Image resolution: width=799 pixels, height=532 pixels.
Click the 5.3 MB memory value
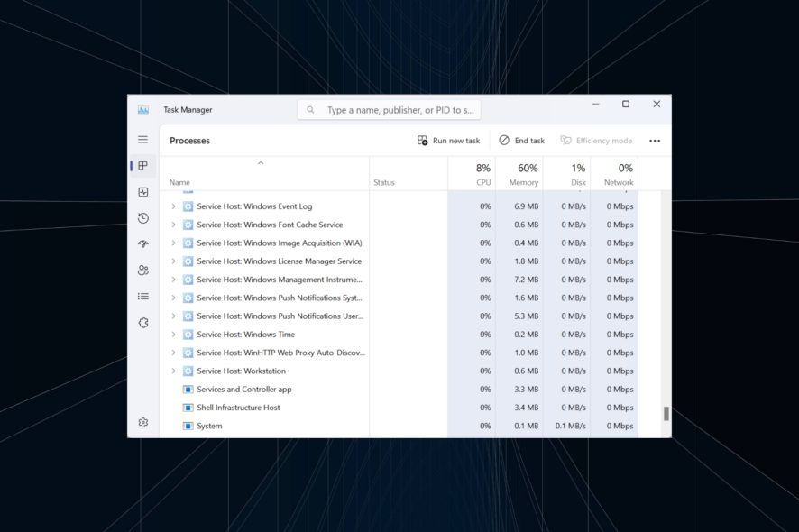pyautogui.click(x=526, y=316)
